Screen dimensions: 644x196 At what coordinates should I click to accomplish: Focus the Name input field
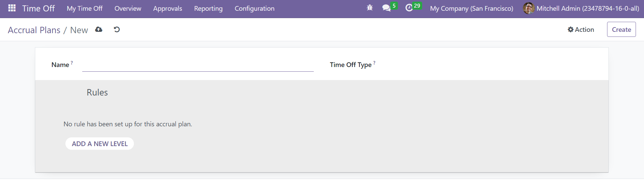[198, 65]
